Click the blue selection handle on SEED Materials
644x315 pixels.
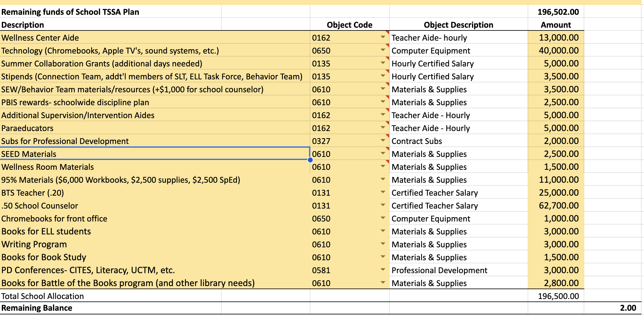tap(310, 160)
